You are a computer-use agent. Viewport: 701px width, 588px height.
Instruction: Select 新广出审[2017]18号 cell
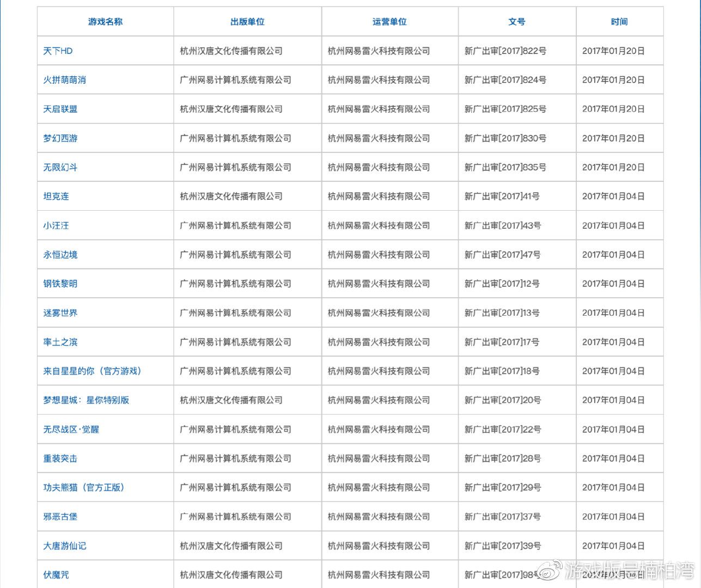517,371
